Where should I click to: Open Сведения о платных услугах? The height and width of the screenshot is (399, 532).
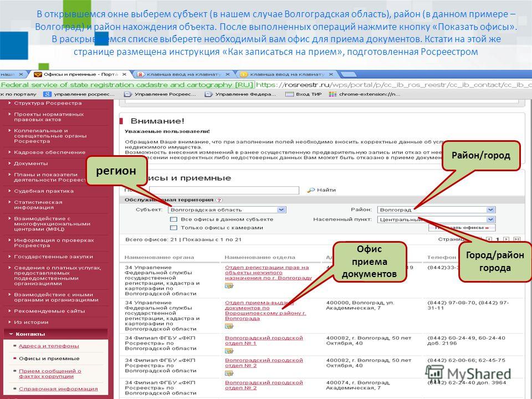57,275
